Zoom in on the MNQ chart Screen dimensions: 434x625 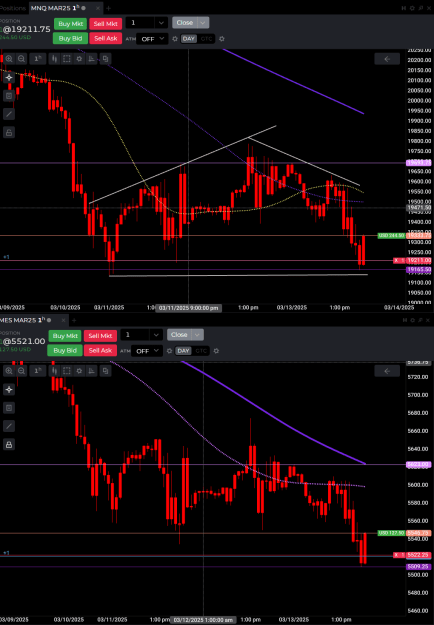(x=9, y=59)
